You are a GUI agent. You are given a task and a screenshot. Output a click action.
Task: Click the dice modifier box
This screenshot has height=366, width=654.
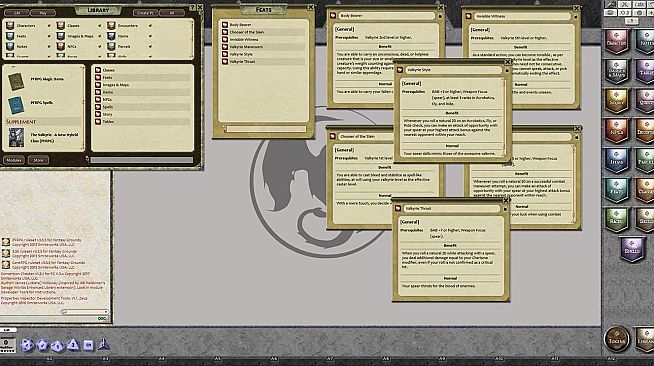pyautogui.click(x=7, y=344)
